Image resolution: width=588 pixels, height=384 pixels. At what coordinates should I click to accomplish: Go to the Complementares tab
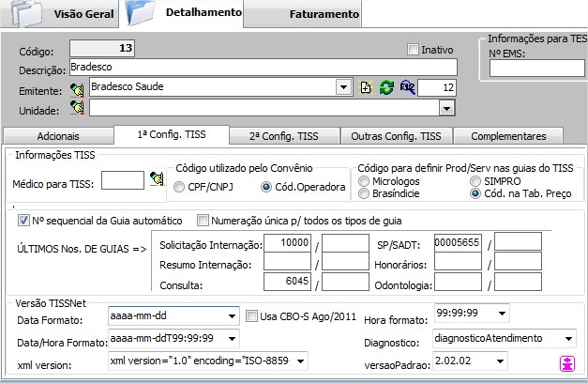507,136
